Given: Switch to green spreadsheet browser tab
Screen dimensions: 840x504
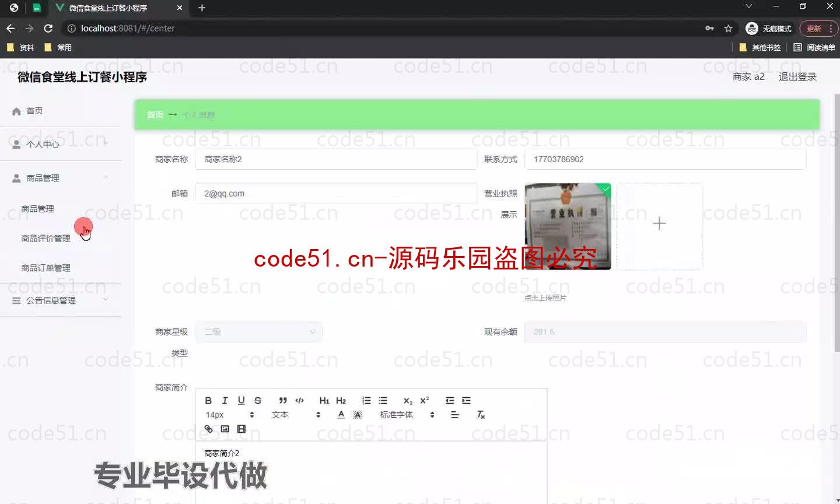Looking at the screenshot, I should (36, 8).
